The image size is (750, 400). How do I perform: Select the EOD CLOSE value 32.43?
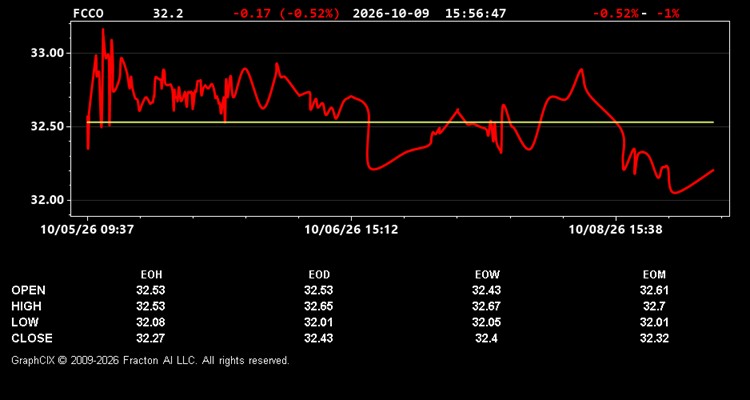click(x=319, y=338)
